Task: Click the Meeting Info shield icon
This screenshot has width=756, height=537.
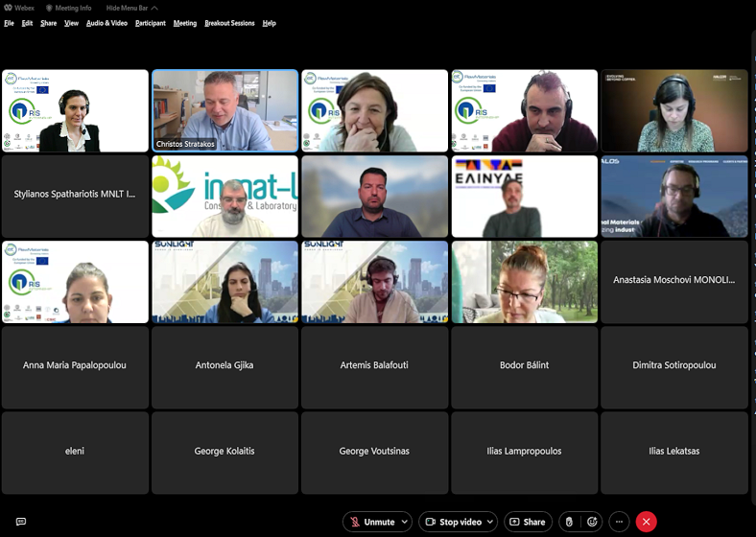Action: (x=50, y=8)
